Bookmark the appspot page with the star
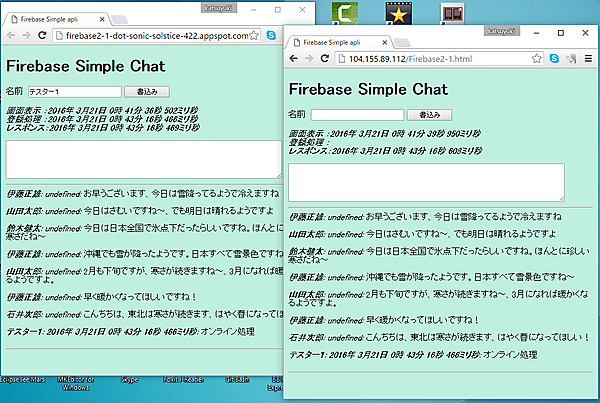This screenshot has height=403, width=600. (x=254, y=36)
